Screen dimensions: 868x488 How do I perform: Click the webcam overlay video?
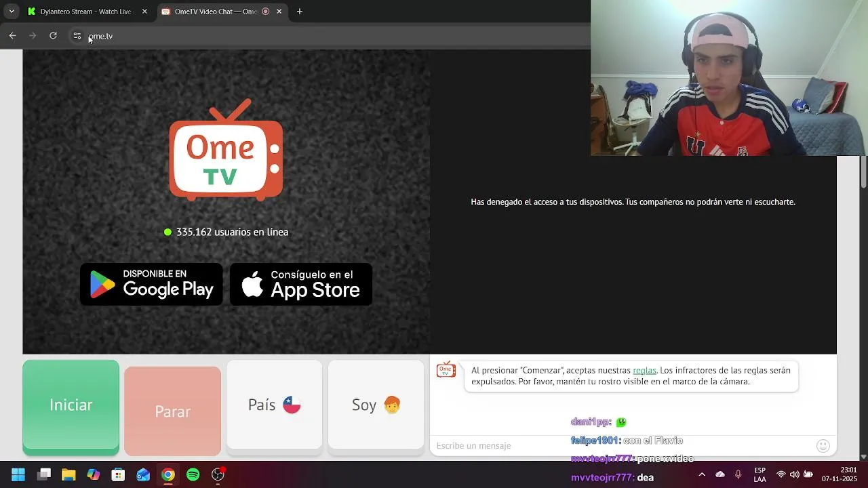click(729, 78)
